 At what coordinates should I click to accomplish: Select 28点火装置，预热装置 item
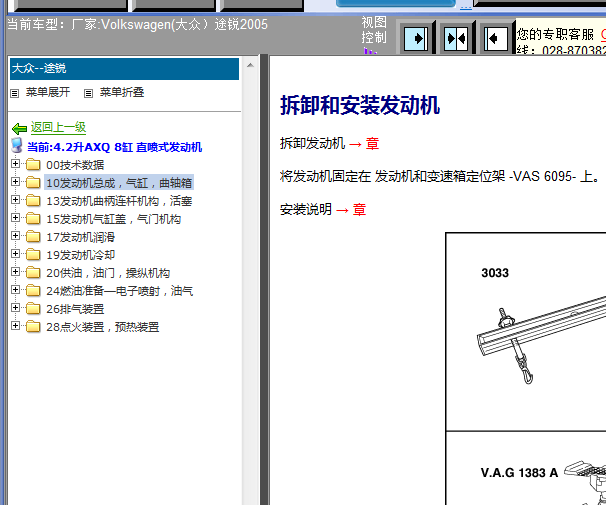(x=102, y=327)
